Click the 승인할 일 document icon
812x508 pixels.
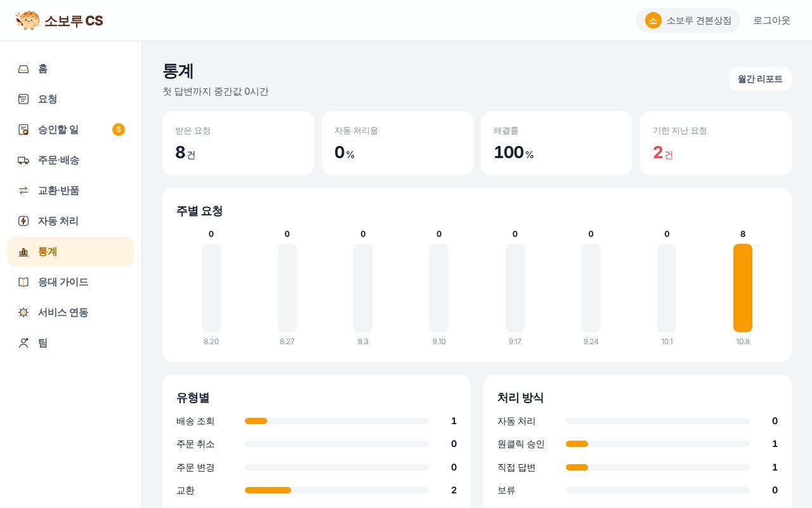tap(23, 130)
